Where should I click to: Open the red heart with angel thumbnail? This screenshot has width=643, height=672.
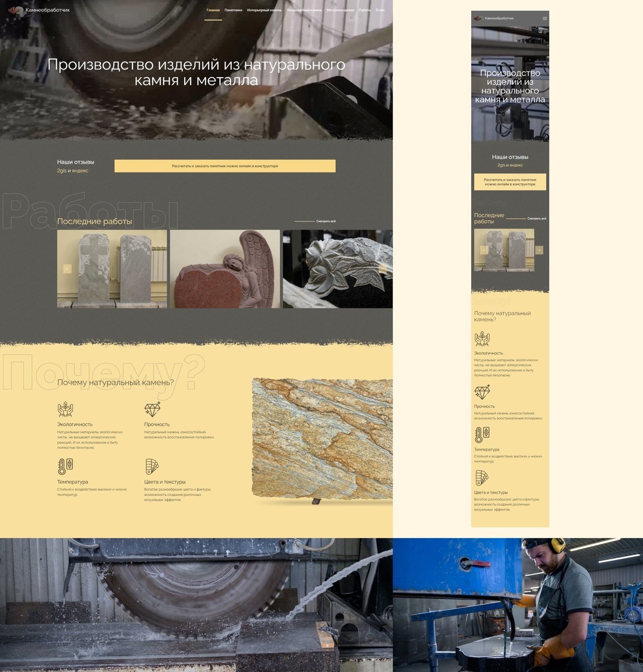[x=225, y=269]
